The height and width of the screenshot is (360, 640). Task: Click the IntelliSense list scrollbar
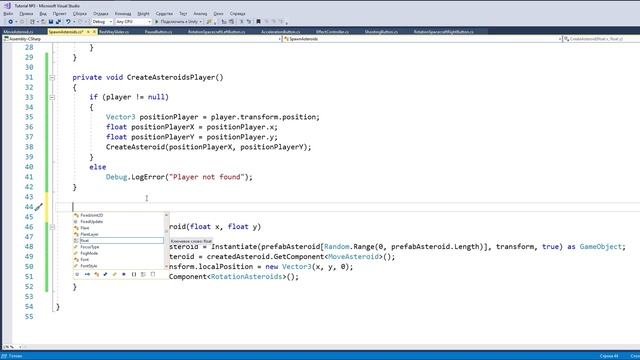pos(166,240)
